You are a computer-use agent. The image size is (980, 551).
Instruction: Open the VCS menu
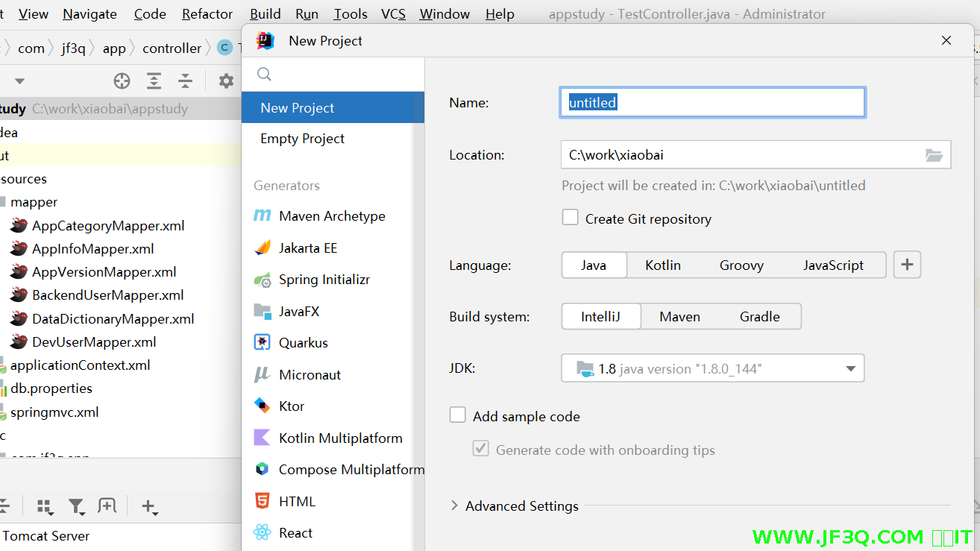tap(393, 14)
